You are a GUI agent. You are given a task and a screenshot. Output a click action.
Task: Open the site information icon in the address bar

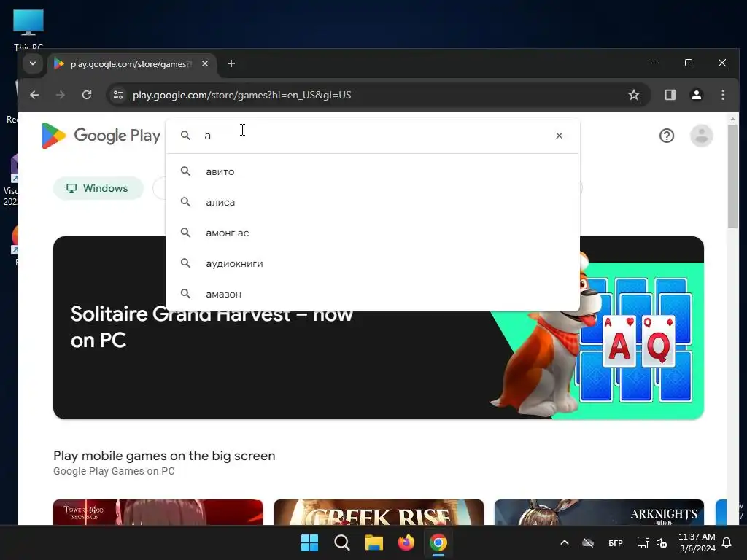(x=118, y=95)
